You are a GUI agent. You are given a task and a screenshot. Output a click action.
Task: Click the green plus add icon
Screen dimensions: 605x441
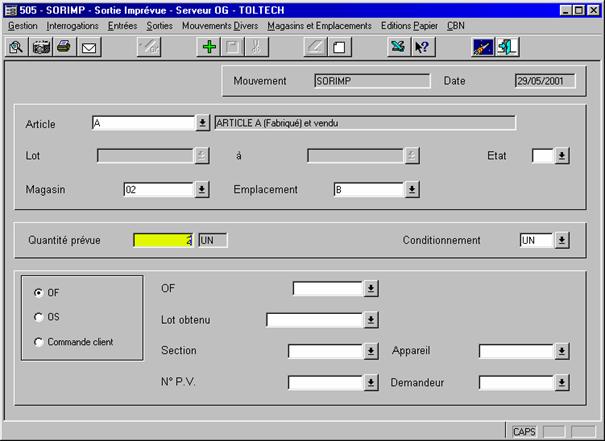point(209,47)
